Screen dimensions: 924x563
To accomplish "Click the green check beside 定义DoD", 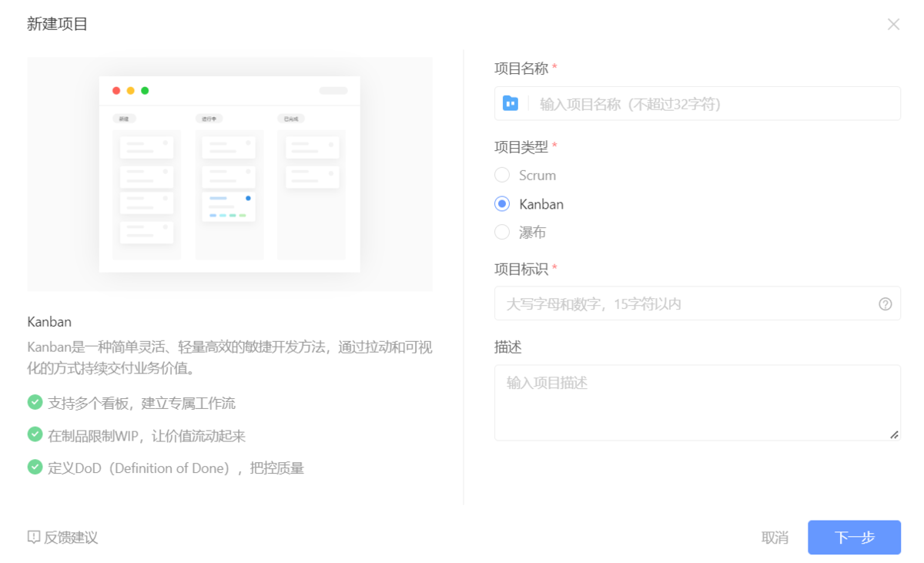I will pos(35,467).
